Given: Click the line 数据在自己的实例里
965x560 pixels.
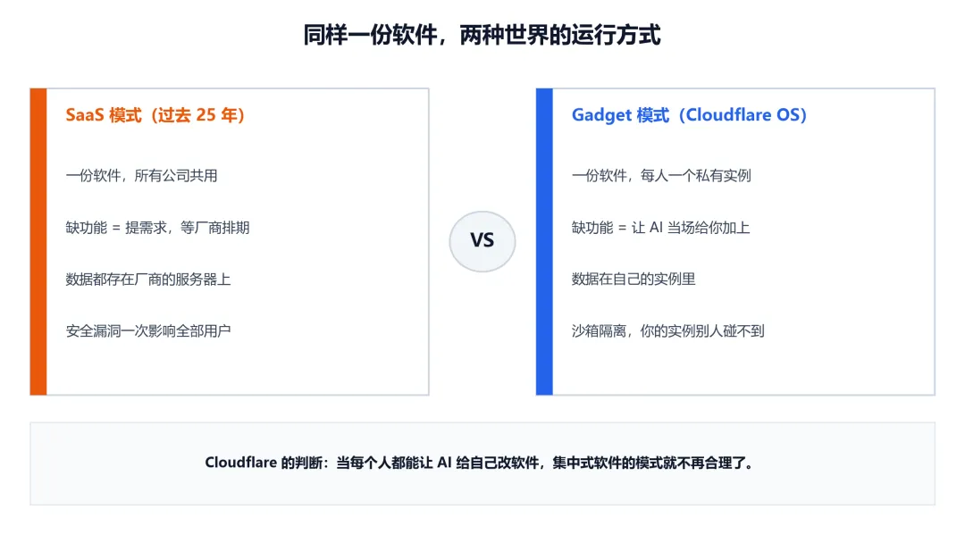Looking at the screenshot, I should [634, 280].
